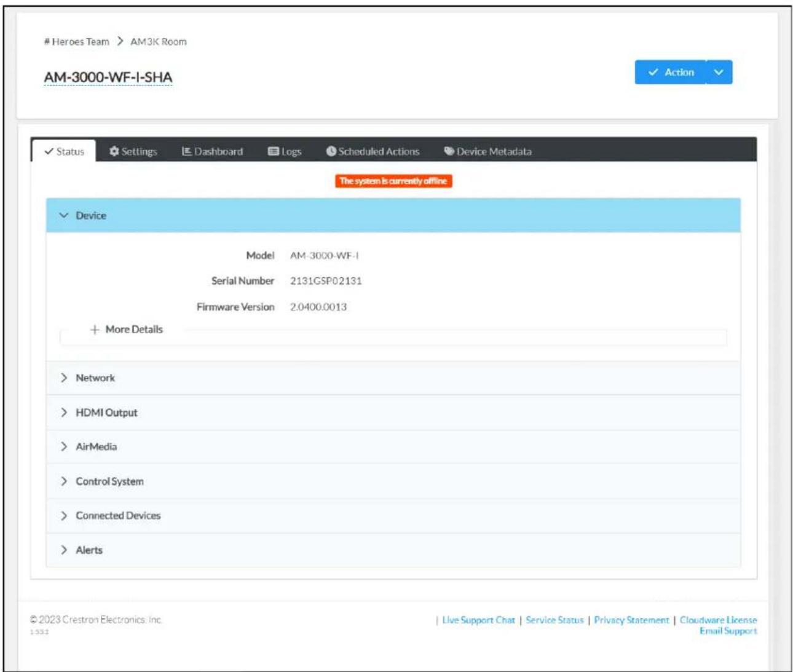Click the Firmware Version label
Viewport: 793px width, 672px height.
pos(235,307)
